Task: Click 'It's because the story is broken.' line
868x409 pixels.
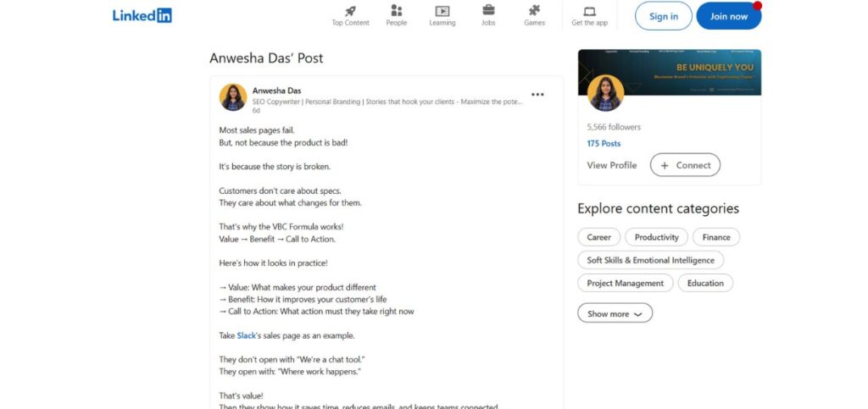Action: [275, 166]
